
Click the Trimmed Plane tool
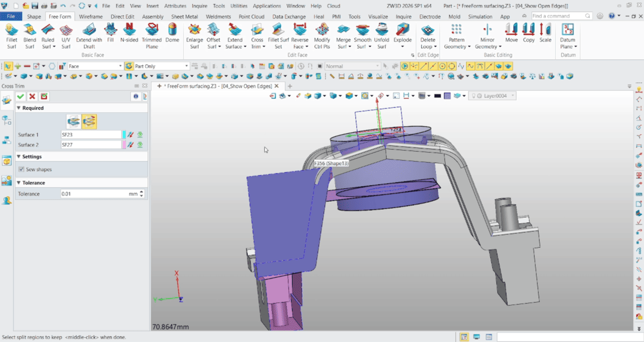[x=151, y=36]
